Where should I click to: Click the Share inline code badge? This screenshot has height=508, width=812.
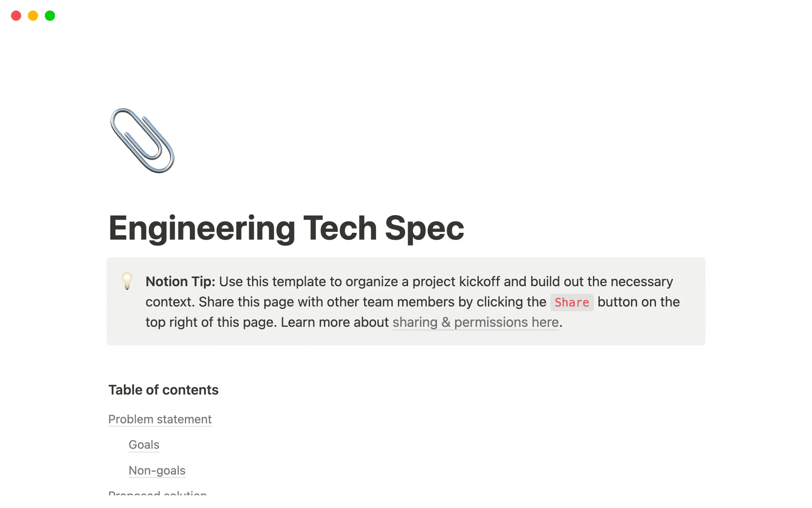(x=572, y=302)
